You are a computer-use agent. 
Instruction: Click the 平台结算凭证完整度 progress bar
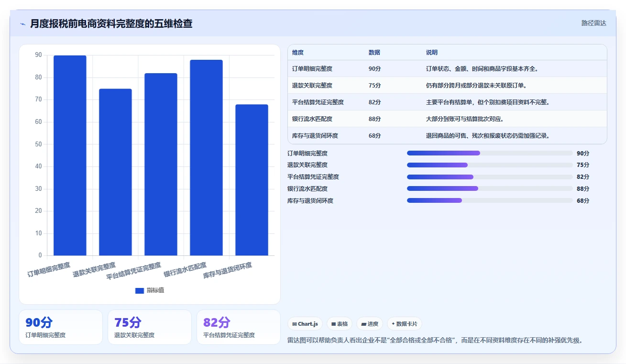pyautogui.click(x=490, y=177)
